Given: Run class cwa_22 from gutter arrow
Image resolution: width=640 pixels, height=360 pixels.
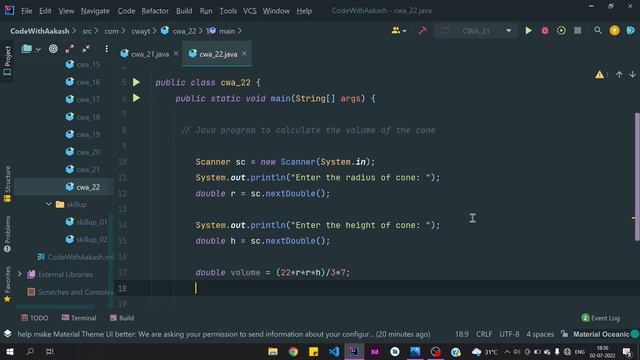Looking at the screenshot, I should pos(136,82).
